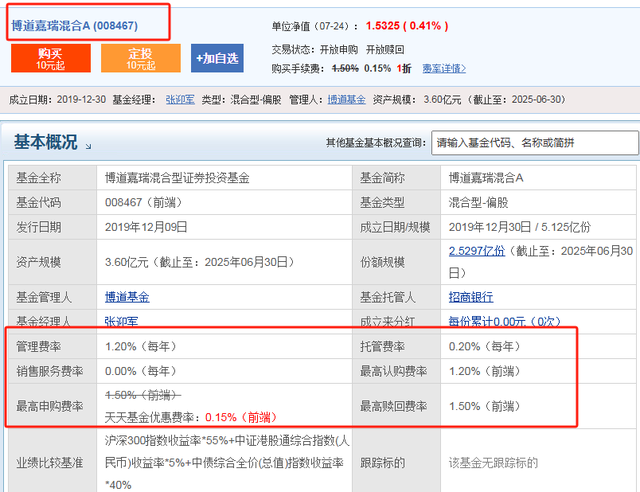640x492 pixels.
Task: Select the 0.00%（每年）sales service fee cell
Action: (x=224, y=371)
